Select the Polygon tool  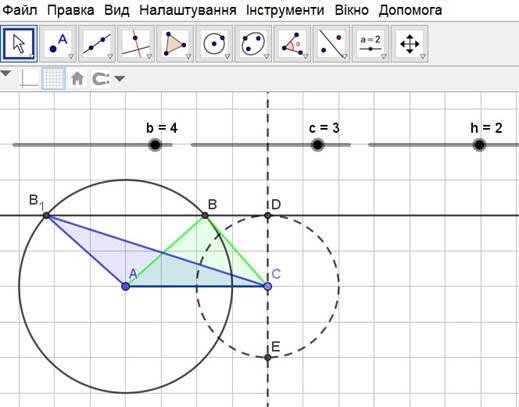pyautogui.click(x=175, y=44)
